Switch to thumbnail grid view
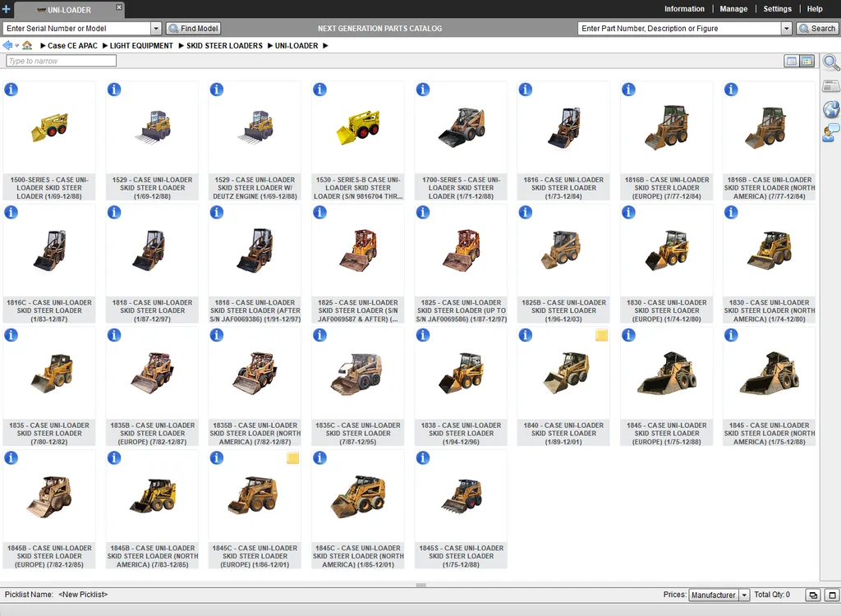The image size is (841, 616). pyautogui.click(x=807, y=61)
